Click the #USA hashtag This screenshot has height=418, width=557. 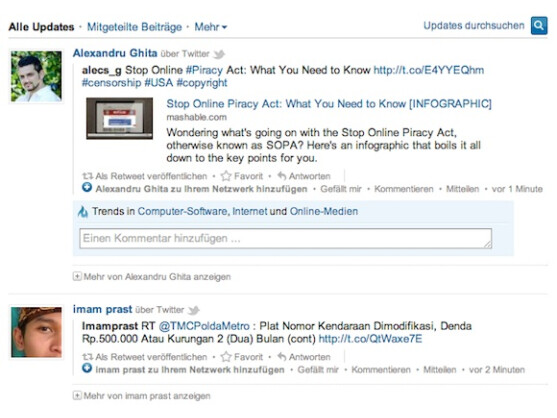tap(158, 83)
